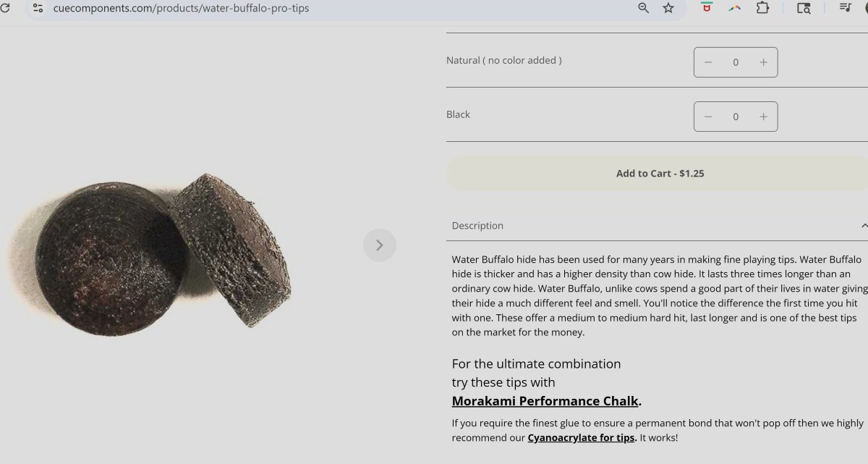Click the zoom magnifier icon in address bar
The height and width of the screenshot is (464, 868).
click(x=643, y=8)
